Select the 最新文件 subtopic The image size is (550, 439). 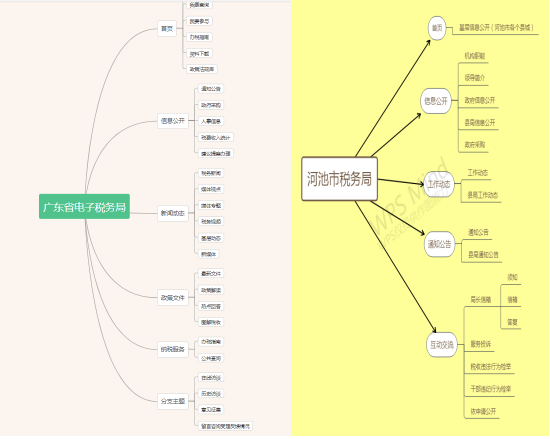coord(211,273)
